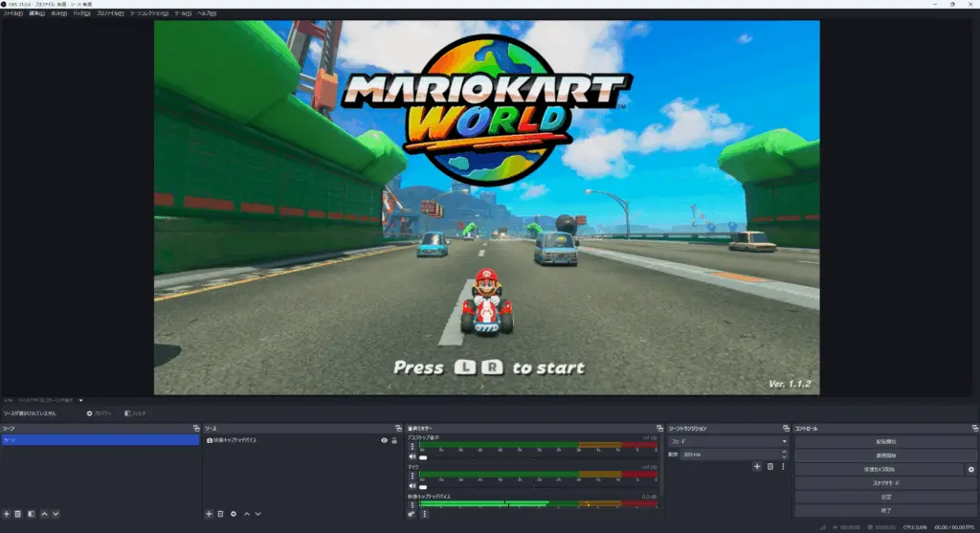Open audio mixer bottom three-dot menu
This screenshot has height=533, width=980.
[x=424, y=514]
